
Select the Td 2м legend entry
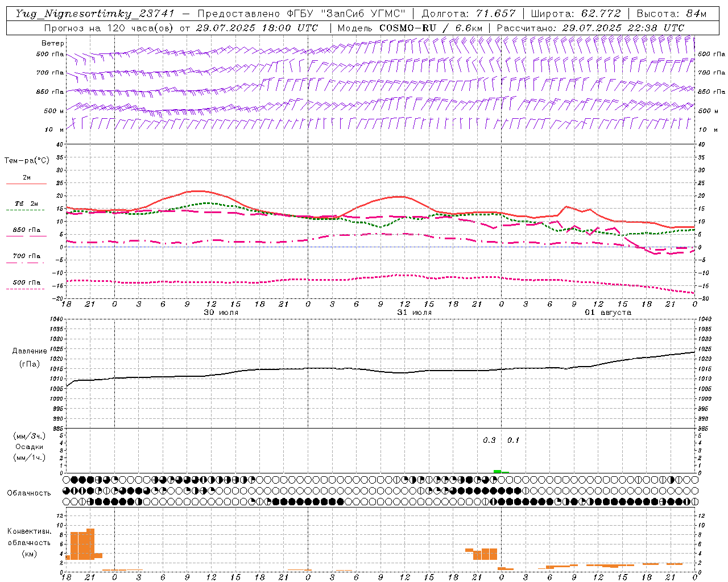(27, 203)
